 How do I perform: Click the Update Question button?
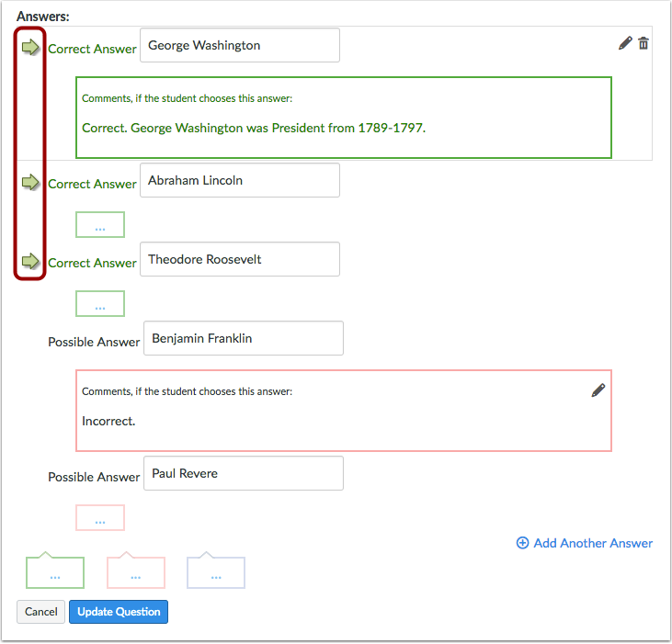pyautogui.click(x=119, y=612)
